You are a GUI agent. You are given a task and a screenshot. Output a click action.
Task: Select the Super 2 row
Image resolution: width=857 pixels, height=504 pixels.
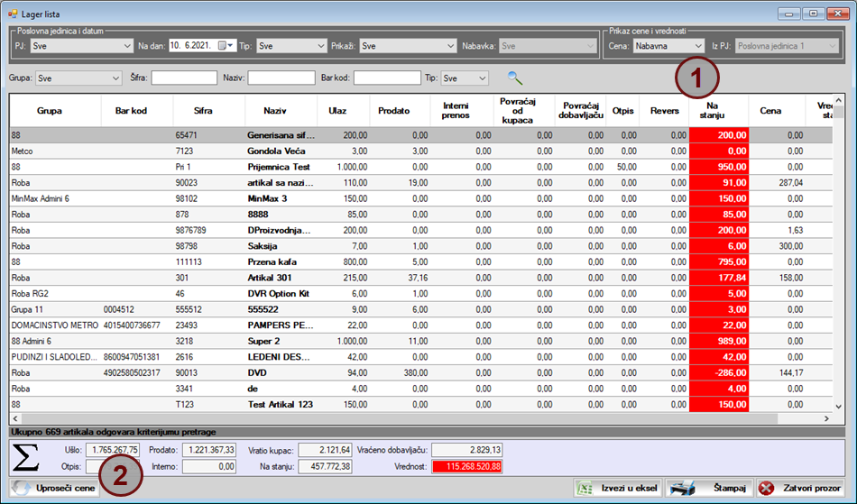pyautogui.click(x=421, y=341)
